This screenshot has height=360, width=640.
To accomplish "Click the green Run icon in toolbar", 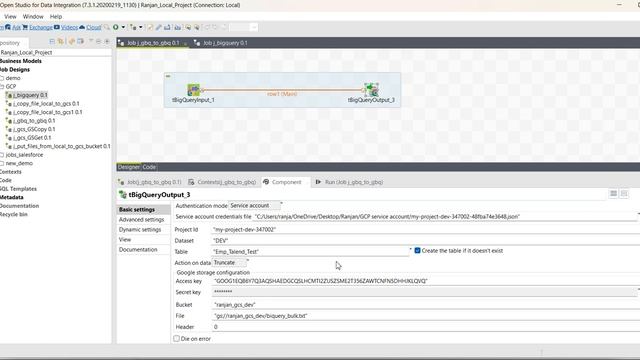I will (x=116, y=27).
